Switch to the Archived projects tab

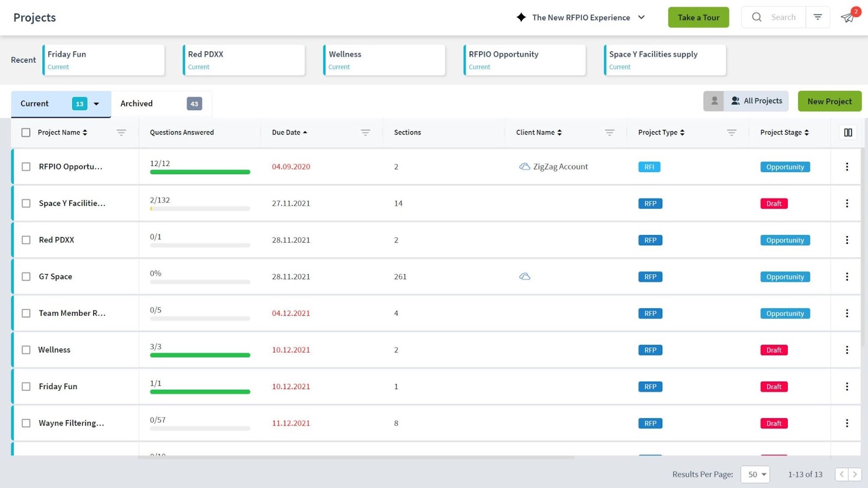tap(161, 104)
